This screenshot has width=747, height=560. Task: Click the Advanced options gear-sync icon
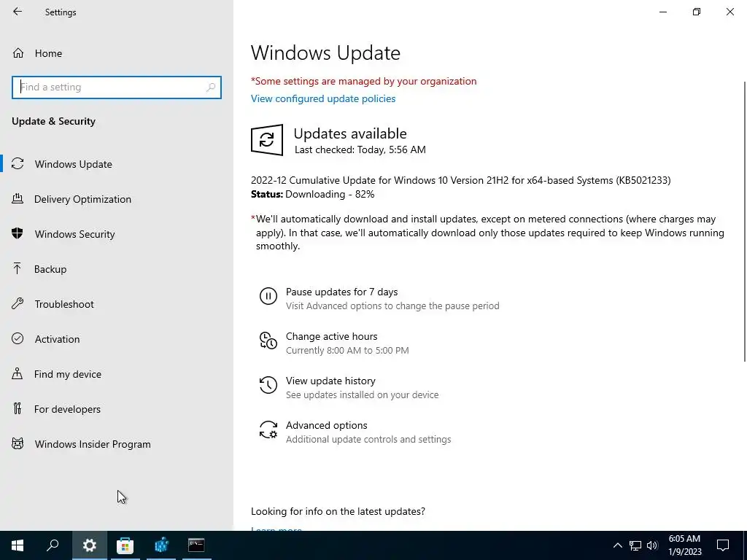coord(268,429)
